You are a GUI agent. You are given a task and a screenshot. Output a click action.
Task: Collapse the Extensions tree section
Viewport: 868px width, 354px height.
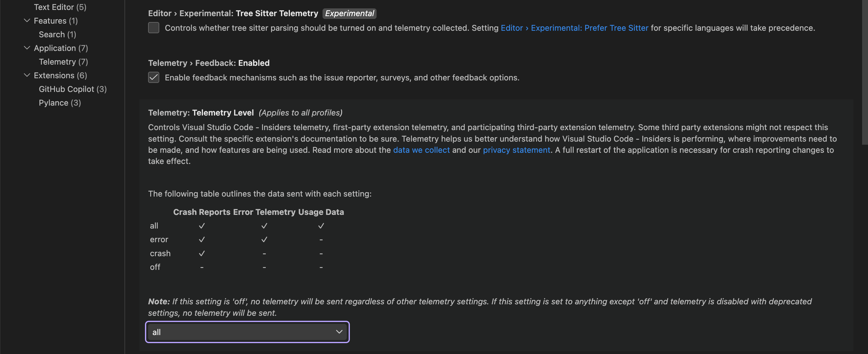pyautogui.click(x=27, y=75)
